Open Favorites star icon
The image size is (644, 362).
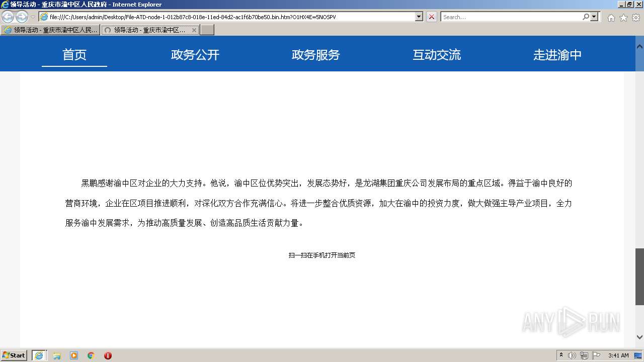pos(623,18)
